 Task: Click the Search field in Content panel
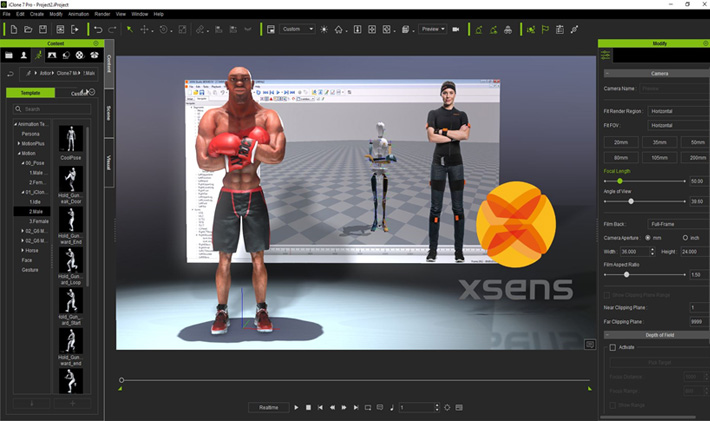(52, 109)
